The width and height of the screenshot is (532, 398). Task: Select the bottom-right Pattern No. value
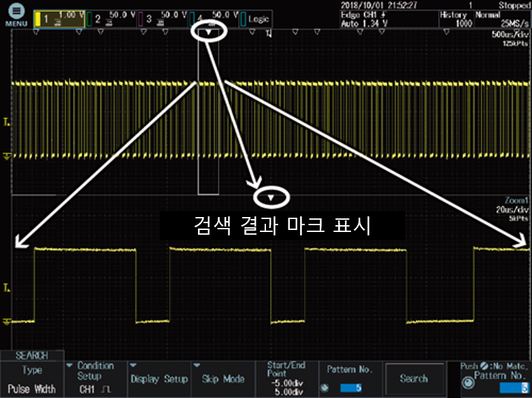(x=514, y=388)
